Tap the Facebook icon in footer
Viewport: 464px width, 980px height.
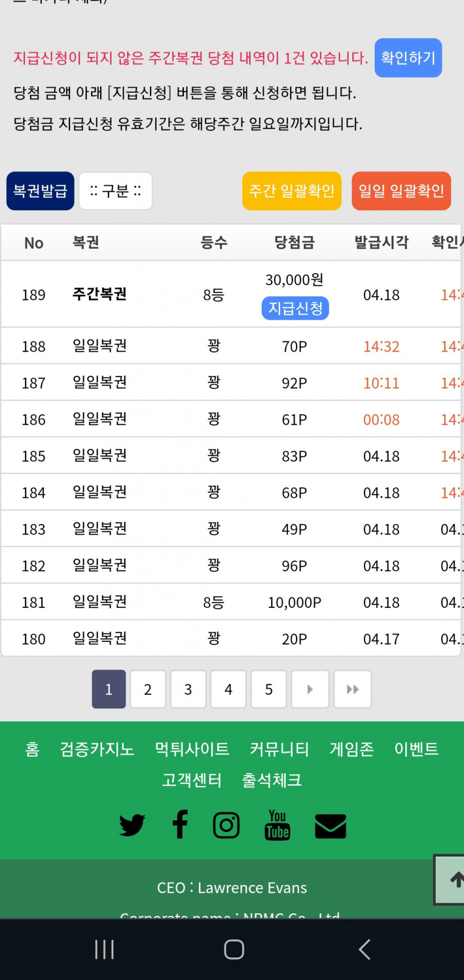(x=180, y=824)
